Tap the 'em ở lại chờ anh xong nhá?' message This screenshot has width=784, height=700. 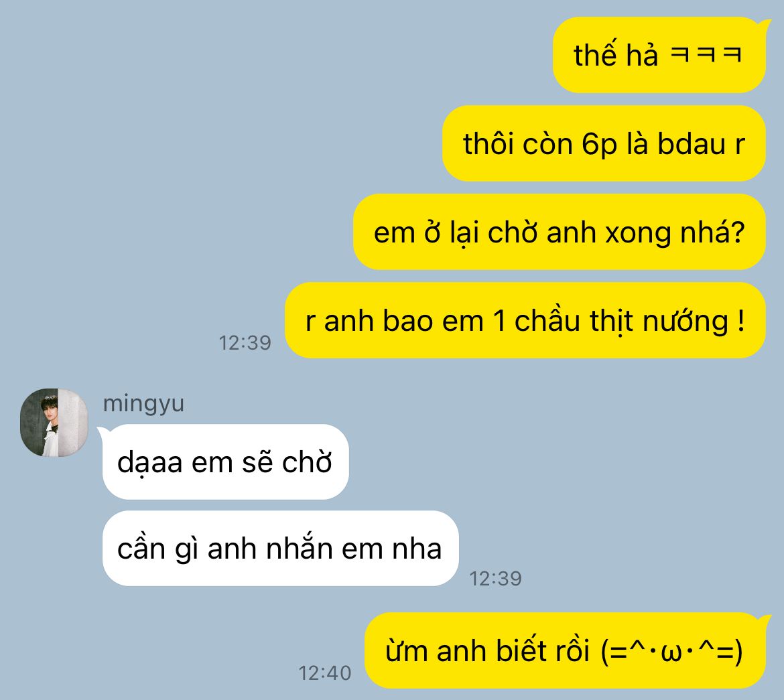tap(560, 232)
